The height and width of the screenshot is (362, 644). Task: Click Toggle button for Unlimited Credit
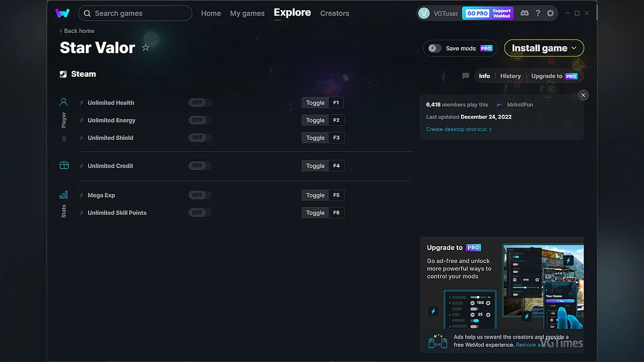click(x=316, y=166)
